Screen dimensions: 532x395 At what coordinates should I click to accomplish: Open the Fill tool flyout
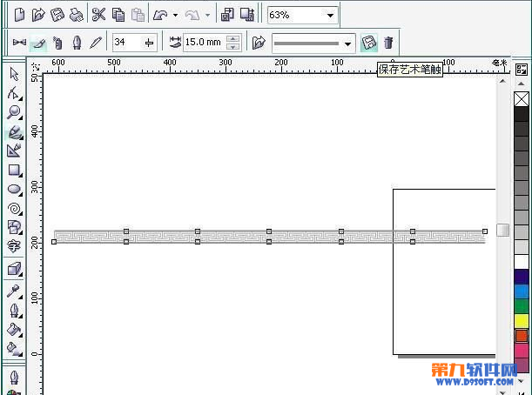14,330
